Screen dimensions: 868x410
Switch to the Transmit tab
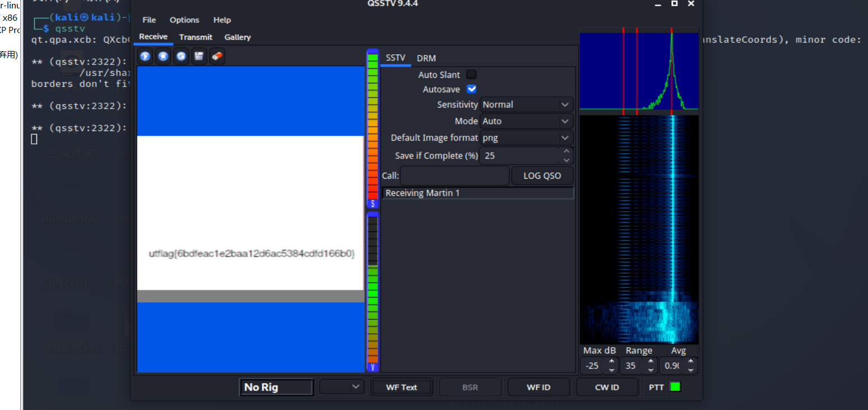196,37
